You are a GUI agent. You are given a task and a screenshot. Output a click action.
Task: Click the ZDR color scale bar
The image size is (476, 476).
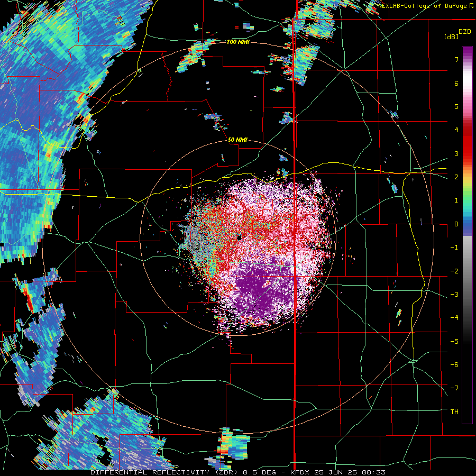467,235
